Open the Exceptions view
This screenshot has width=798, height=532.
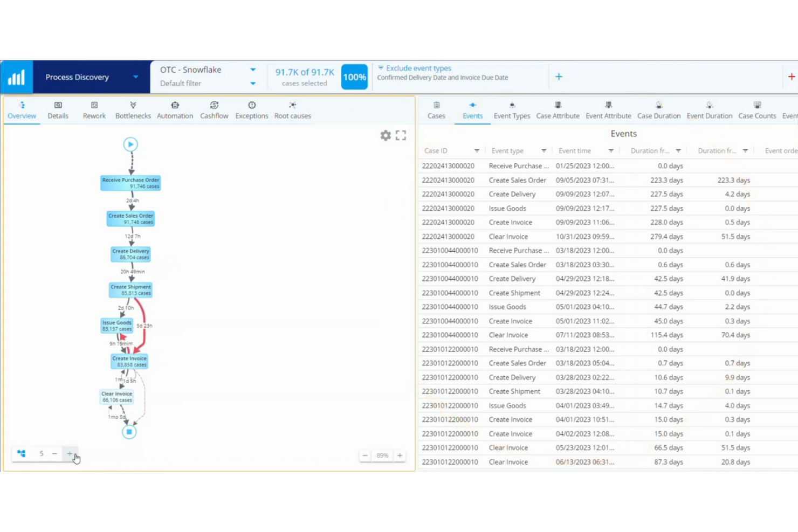(251, 110)
